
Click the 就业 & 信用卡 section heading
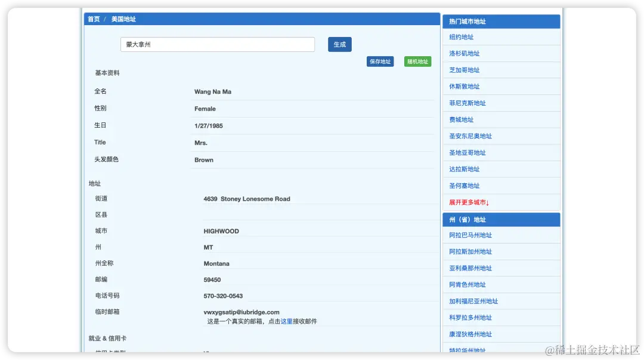click(x=107, y=338)
